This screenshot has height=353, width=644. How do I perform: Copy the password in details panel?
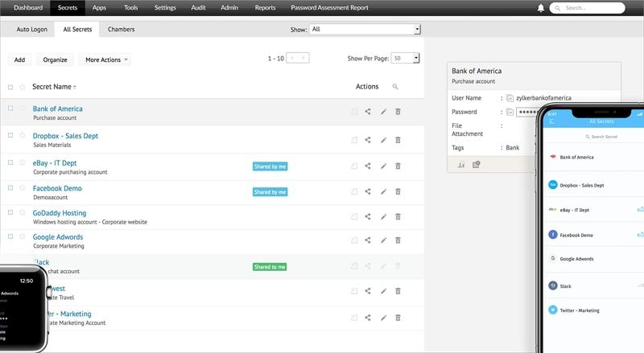click(x=510, y=112)
